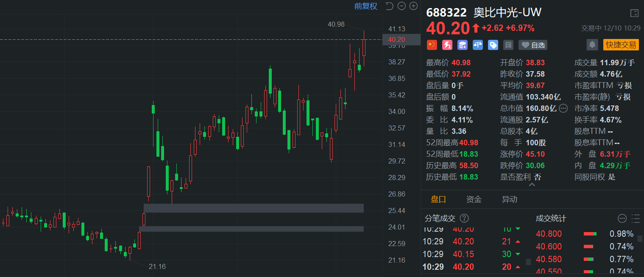Zoom in chart with plus icon
This screenshot has width=644, height=277.
tap(413, 6)
